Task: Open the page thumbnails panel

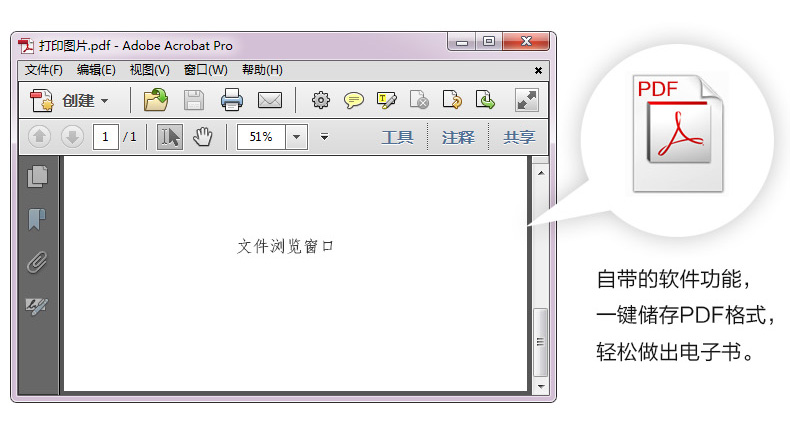Action: 38,176
